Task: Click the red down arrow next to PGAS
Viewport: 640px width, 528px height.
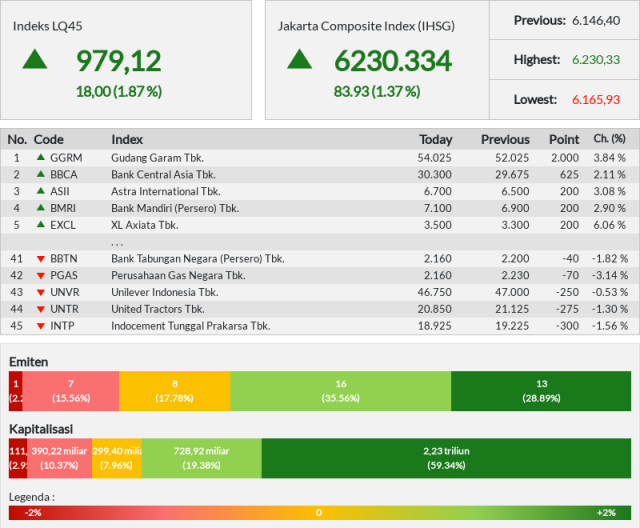Action: [x=40, y=276]
